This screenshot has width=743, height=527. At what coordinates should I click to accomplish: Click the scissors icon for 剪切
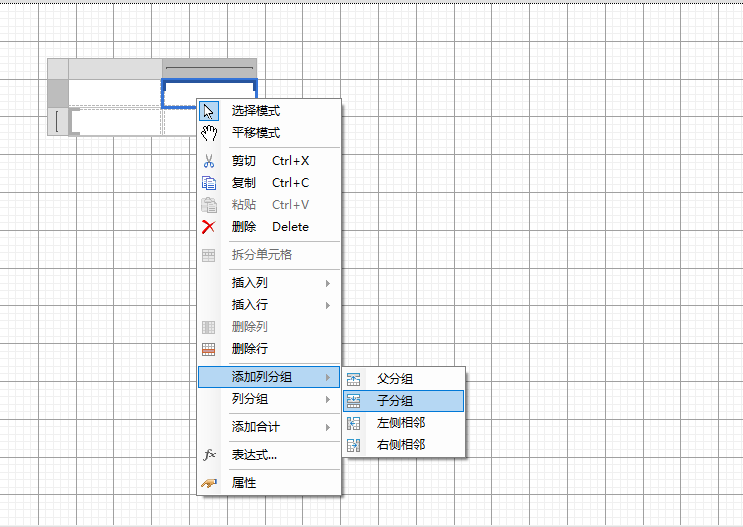click(x=209, y=161)
